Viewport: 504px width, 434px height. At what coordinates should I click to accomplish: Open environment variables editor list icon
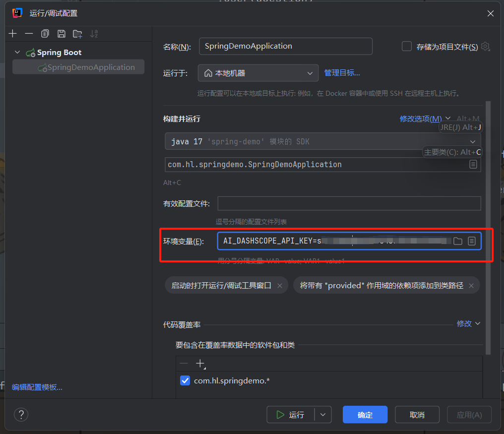click(x=472, y=241)
